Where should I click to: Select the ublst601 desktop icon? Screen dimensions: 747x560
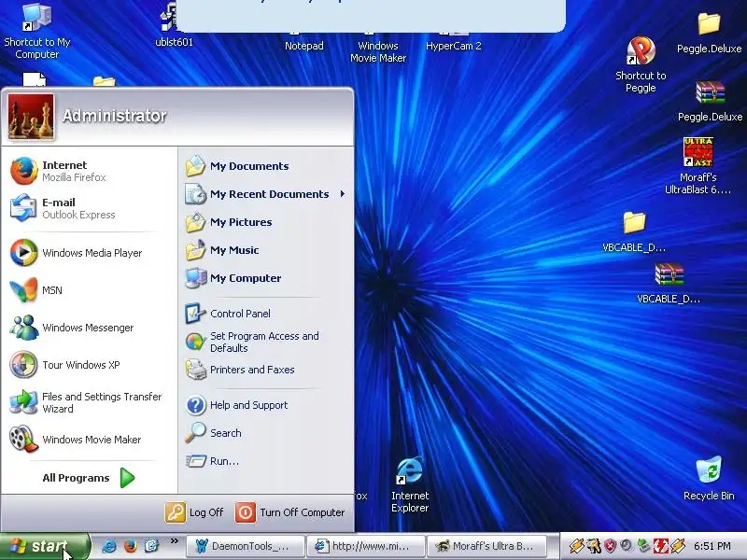pyautogui.click(x=174, y=25)
